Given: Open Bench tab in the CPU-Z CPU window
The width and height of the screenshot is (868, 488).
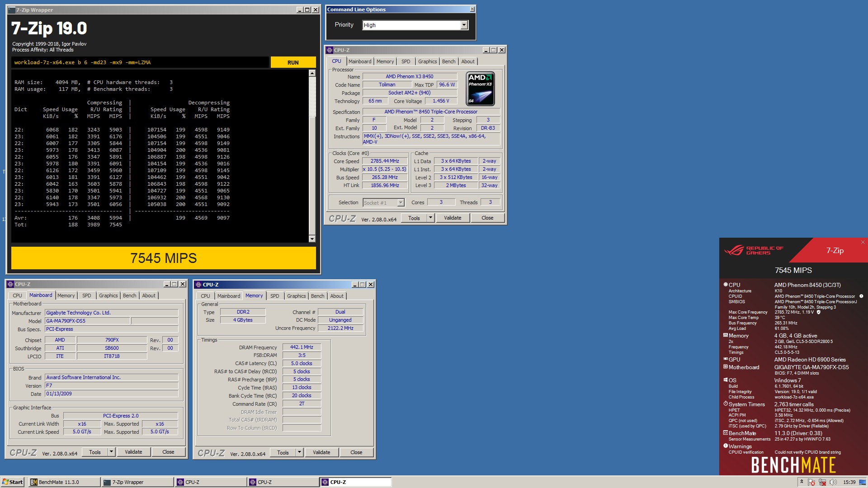Looking at the screenshot, I should coord(448,61).
